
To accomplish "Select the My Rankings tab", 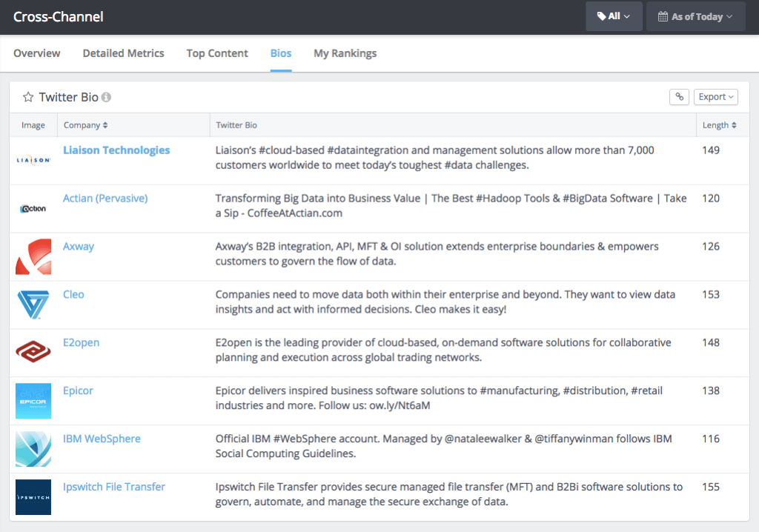I will (x=345, y=53).
